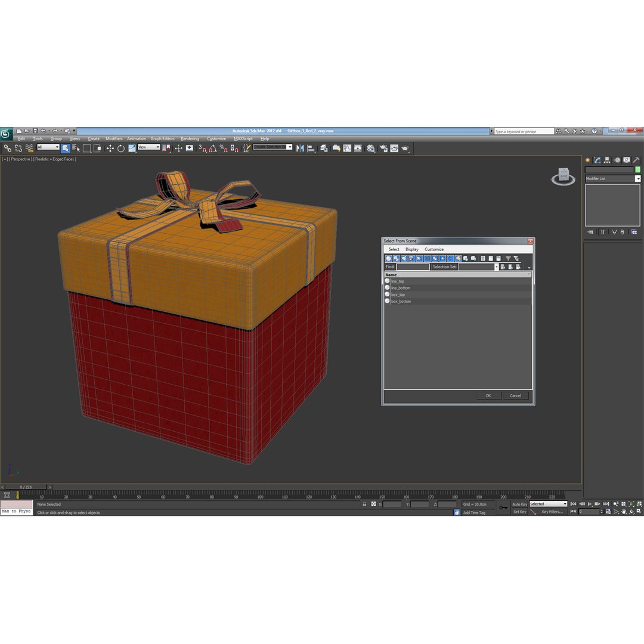Screen dimensions: 644x644
Task: Open the Manage Layers dialog
Action: 324,148
